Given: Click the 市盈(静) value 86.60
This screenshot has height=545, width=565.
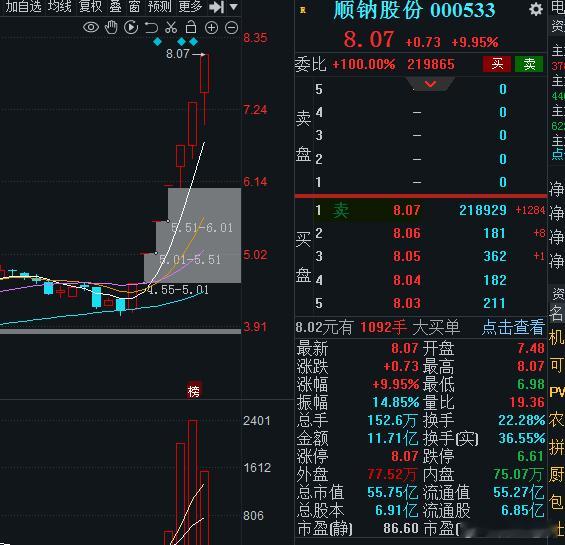Looking at the screenshot, I should click(x=401, y=528).
